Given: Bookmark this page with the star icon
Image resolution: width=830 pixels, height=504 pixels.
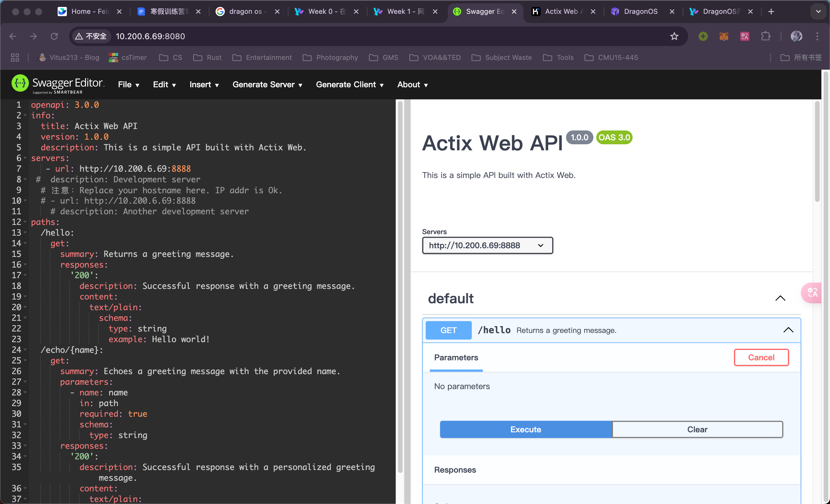Looking at the screenshot, I should (674, 36).
